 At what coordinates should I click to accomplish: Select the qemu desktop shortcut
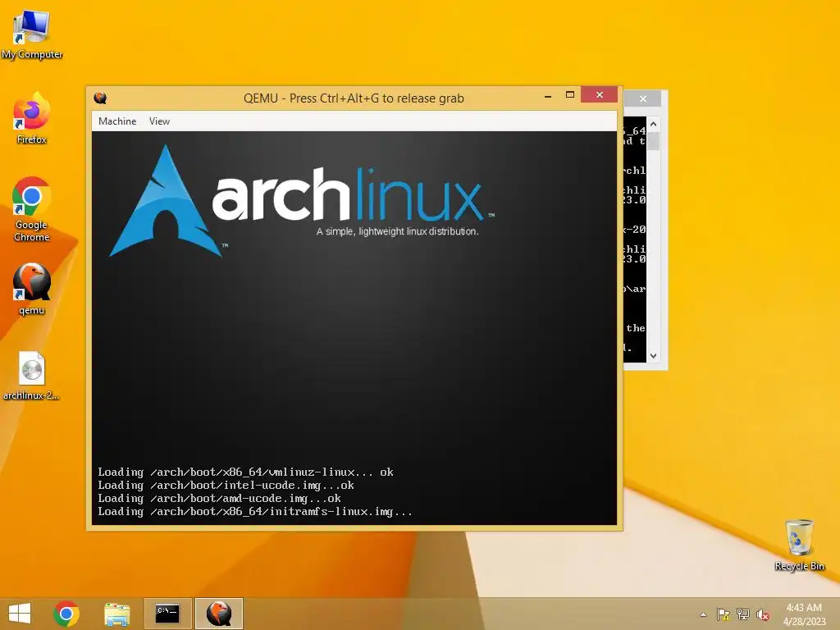32,290
